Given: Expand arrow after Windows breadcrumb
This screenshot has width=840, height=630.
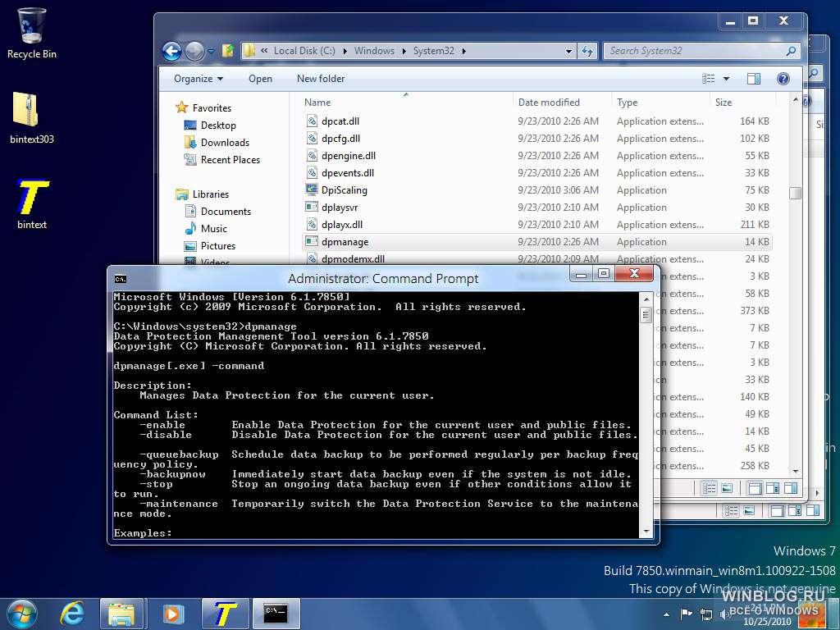Looking at the screenshot, I should pos(404,51).
